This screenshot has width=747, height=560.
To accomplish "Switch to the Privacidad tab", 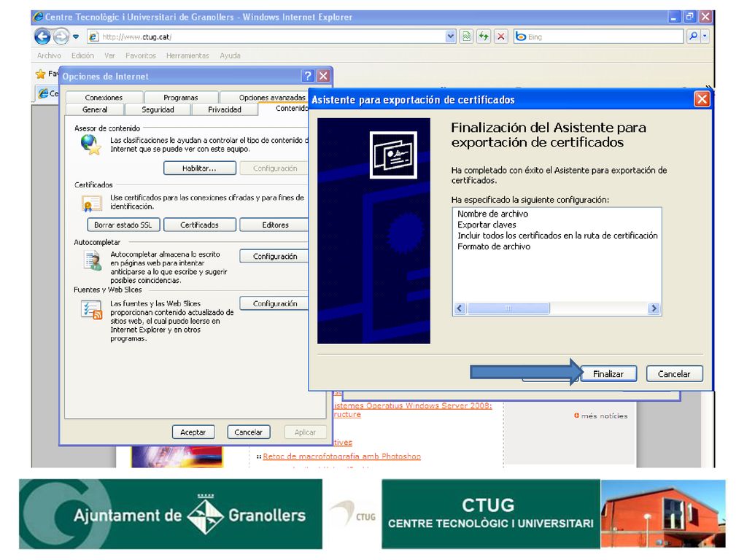I will pos(225,109).
